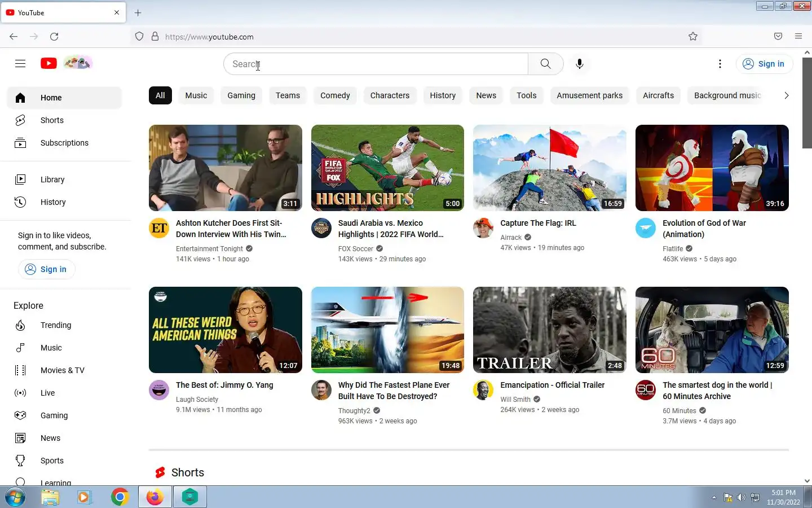Click FOX Soccer channel avatar
Viewport: 812px width, 508px height.
tap(321, 228)
